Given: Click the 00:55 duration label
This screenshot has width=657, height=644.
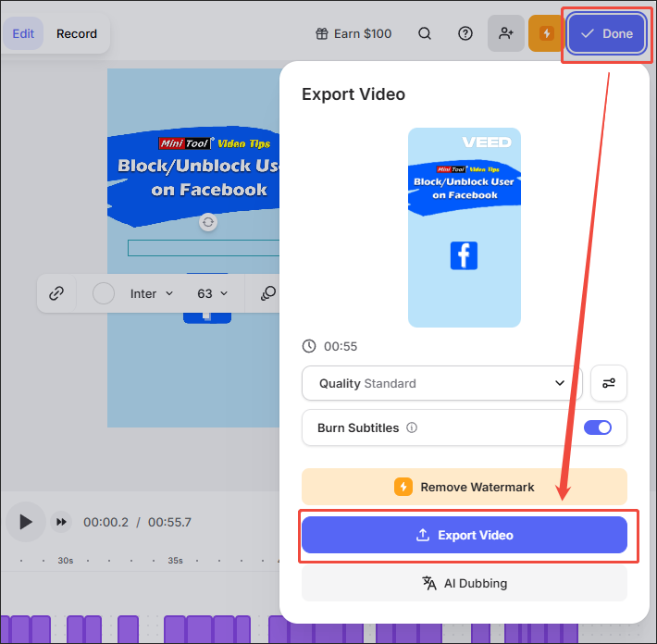Looking at the screenshot, I should [341, 346].
